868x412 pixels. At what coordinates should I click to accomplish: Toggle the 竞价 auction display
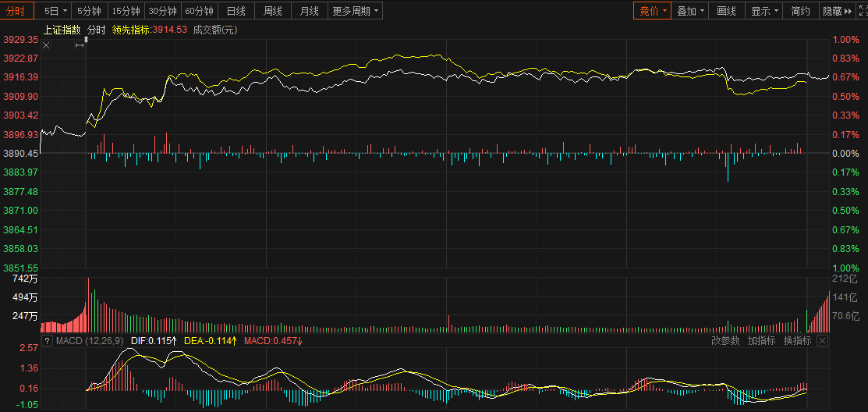[651, 11]
